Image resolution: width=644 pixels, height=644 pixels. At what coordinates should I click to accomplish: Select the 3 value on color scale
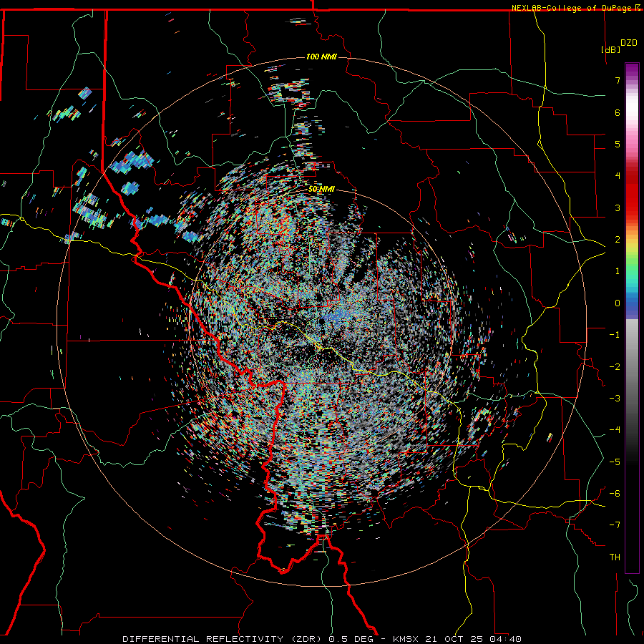coord(618,208)
